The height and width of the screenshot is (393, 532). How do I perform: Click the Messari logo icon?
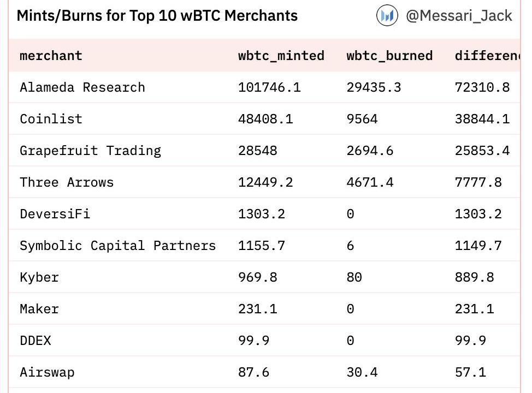tap(387, 16)
